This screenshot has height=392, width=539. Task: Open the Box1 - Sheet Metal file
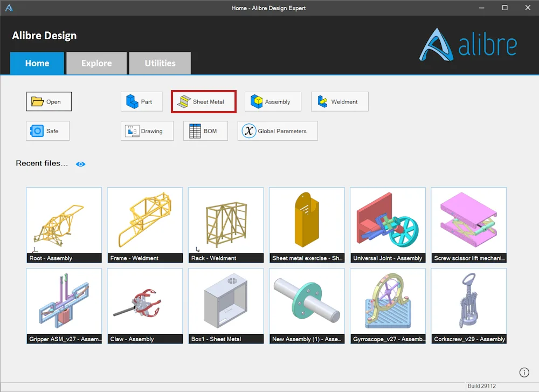click(x=226, y=306)
